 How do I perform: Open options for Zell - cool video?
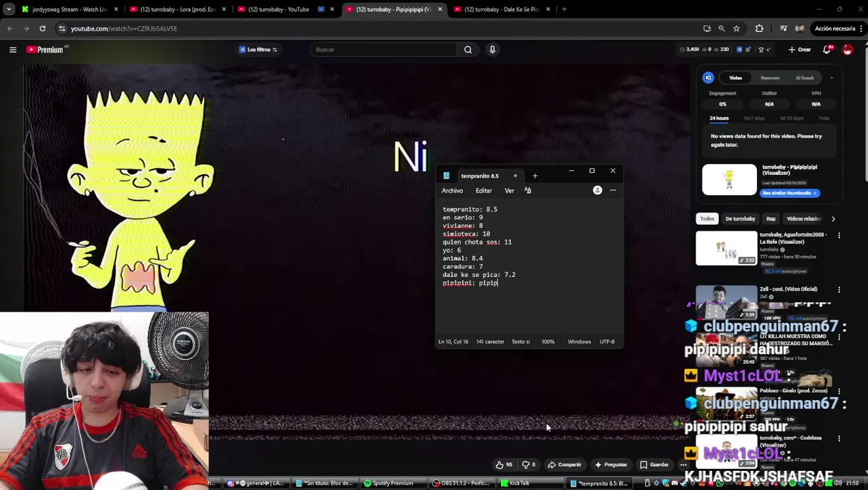point(839,290)
